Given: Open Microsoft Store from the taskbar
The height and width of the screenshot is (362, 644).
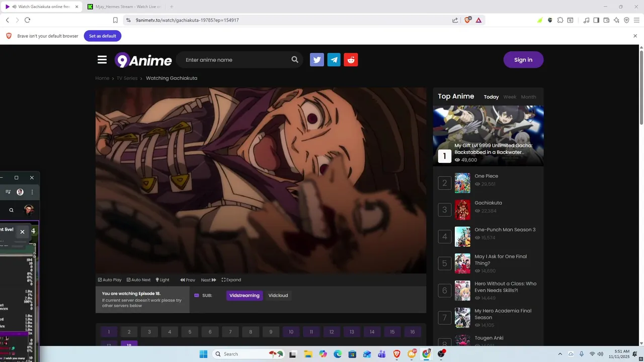Looking at the screenshot, I should [352, 354].
